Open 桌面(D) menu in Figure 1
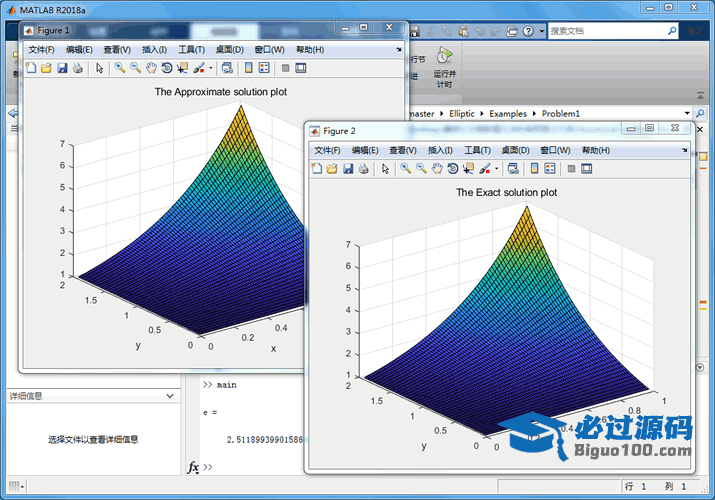715x500 pixels. tap(230, 50)
